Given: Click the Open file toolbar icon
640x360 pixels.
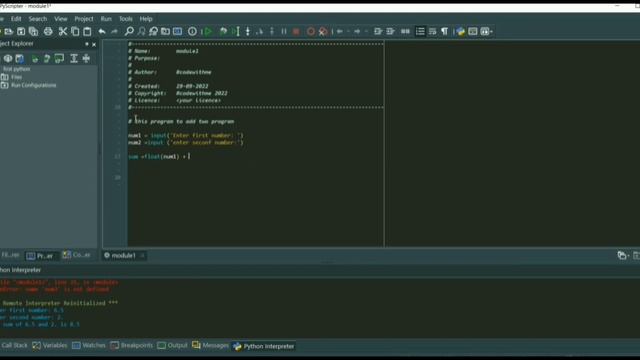Looking at the screenshot, I should (x=9, y=31).
